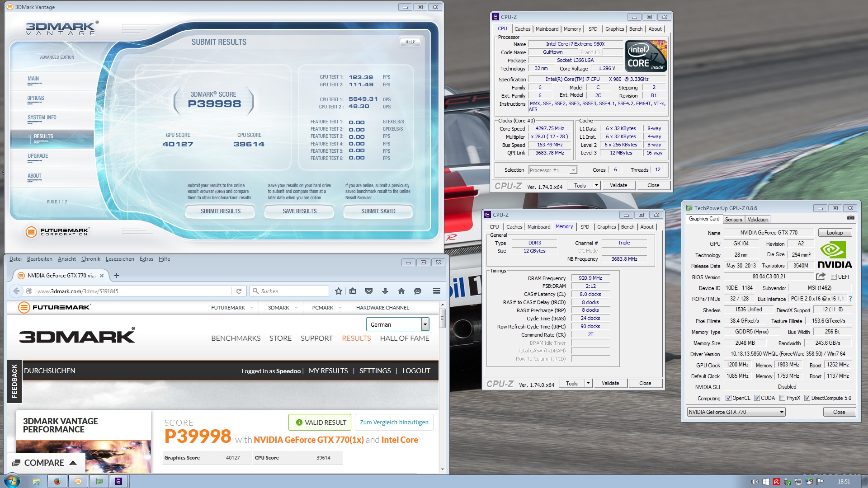This screenshot has height=488, width=868.
Task: Switch to the CPU-Z taskbar icon
Action: click(x=118, y=481)
